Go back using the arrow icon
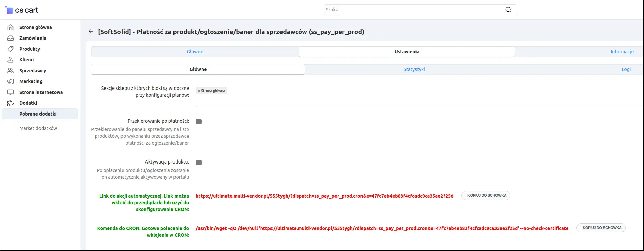 tap(91, 31)
